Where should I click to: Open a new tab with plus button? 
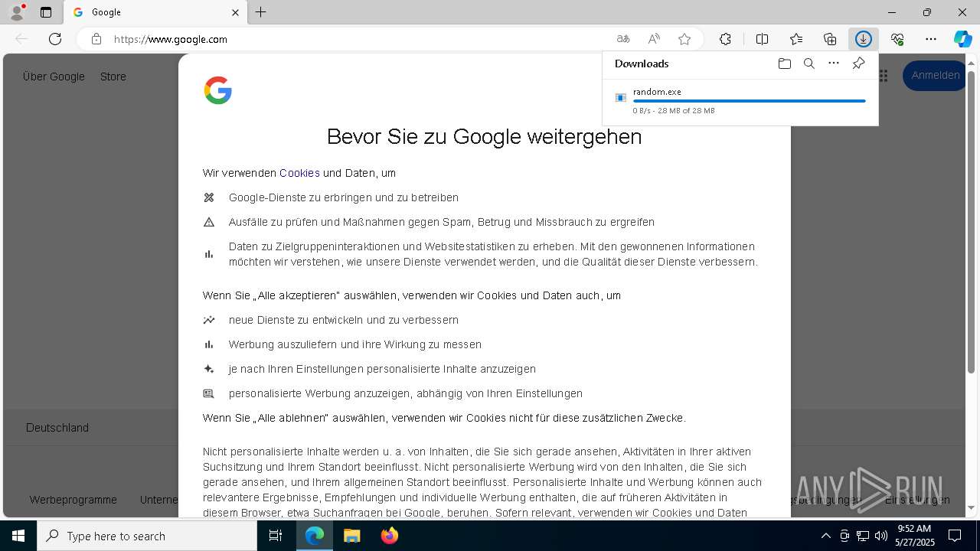pos(261,12)
